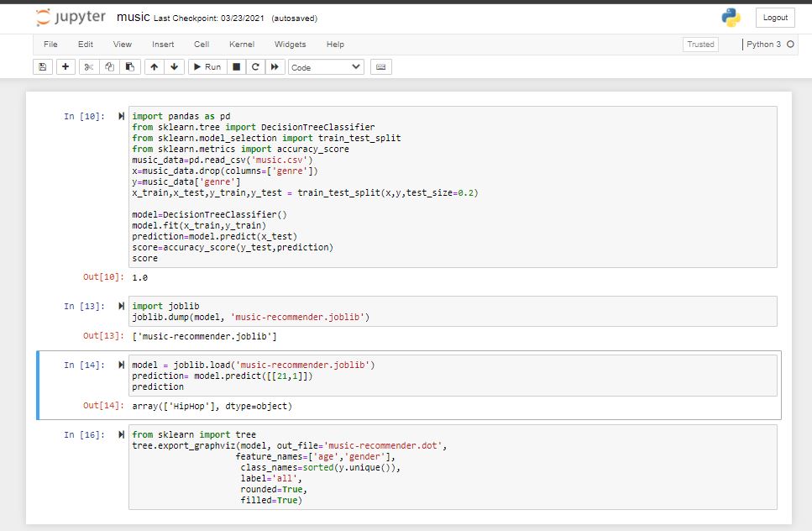Open the cell type Code dropdown
Screen dimensions: 812x531
(x=326, y=67)
